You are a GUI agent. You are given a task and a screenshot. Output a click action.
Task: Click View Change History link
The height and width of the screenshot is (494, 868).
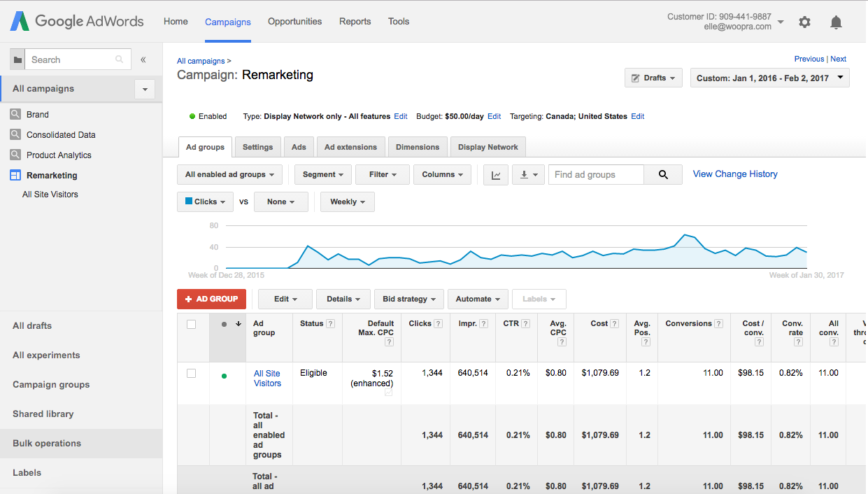pyautogui.click(x=735, y=174)
